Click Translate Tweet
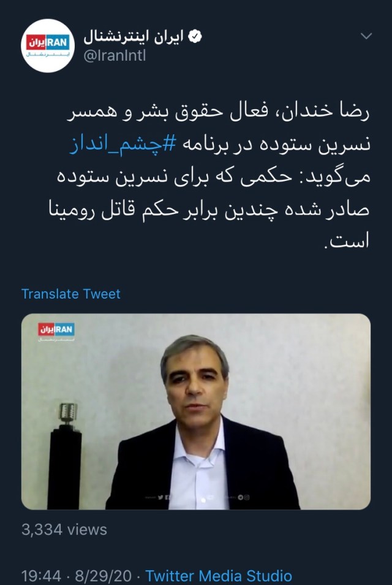The height and width of the screenshot is (585, 392). pyautogui.click(x=71, y=294)
